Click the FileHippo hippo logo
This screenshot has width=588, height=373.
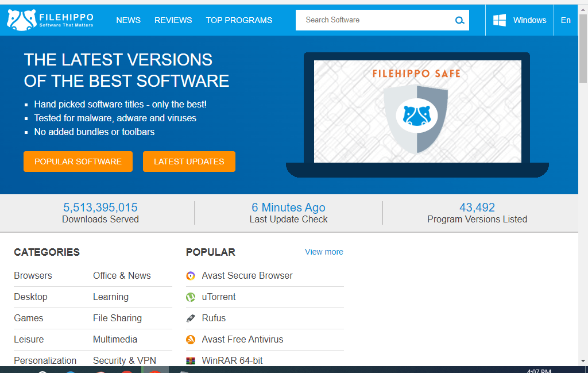22,20
